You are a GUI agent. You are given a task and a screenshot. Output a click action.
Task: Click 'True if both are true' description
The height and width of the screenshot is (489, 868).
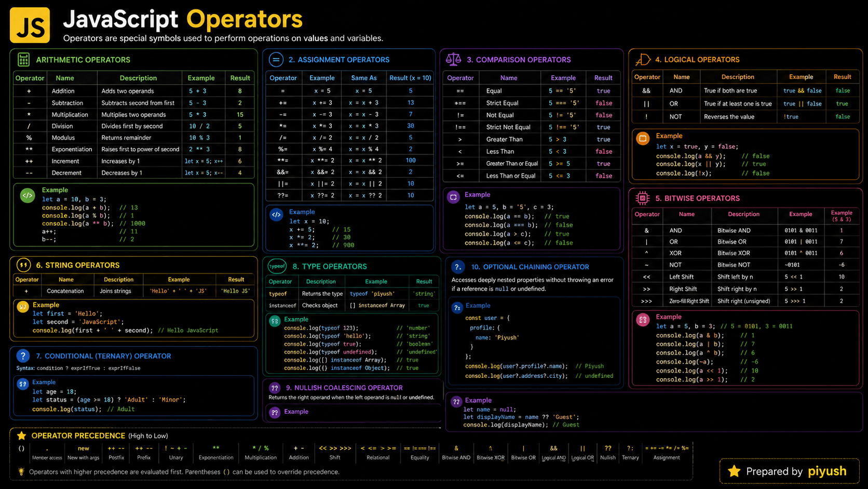730,90
